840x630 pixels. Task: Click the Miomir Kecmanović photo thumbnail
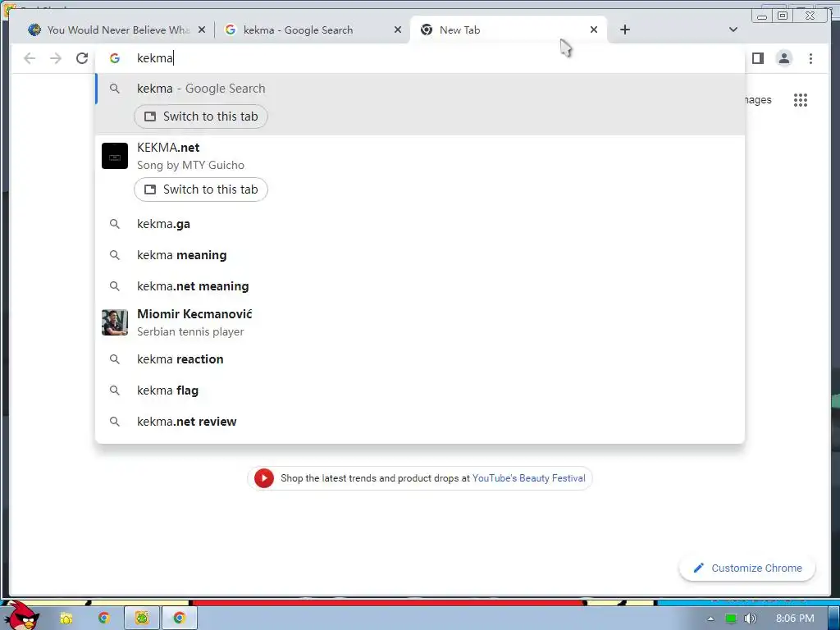(x=115, y=322)
